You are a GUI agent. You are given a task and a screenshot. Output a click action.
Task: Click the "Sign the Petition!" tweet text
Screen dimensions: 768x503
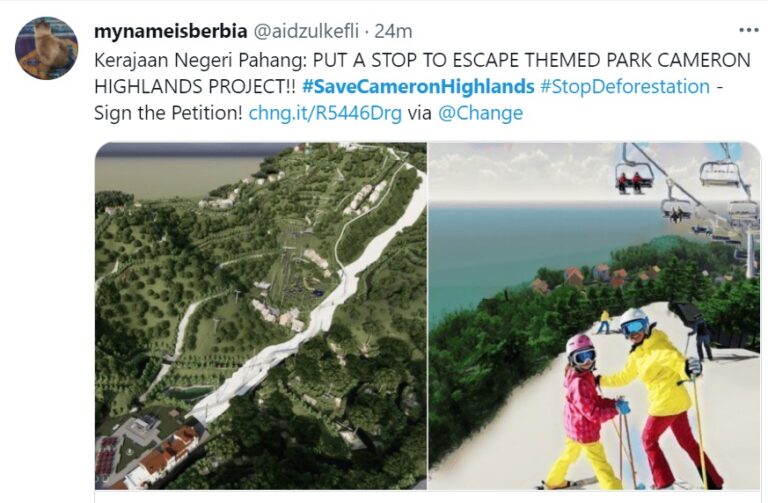click(x=168, y=113)
